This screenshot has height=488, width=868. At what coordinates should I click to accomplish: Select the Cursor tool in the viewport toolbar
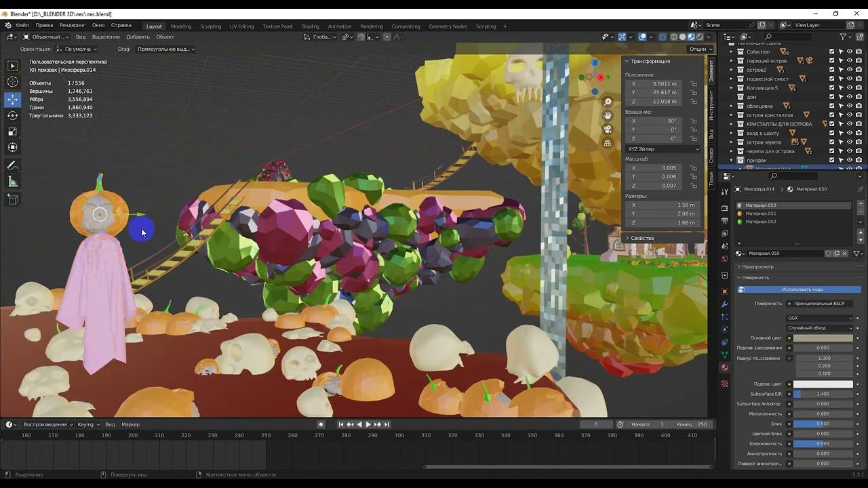(x=13, y=82)
